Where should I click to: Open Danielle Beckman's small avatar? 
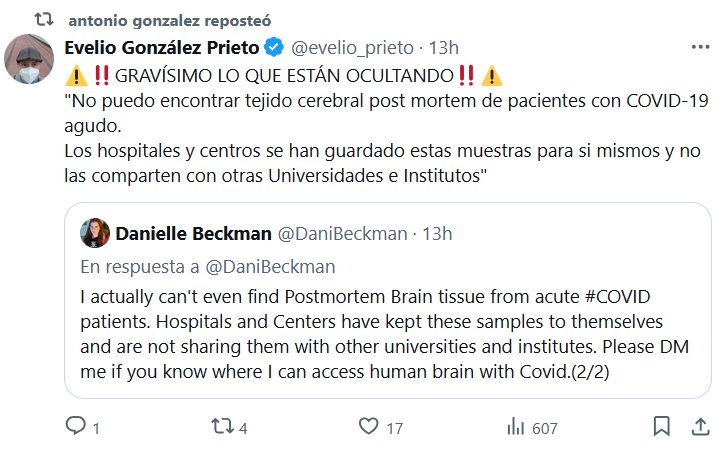click(96, 233)
